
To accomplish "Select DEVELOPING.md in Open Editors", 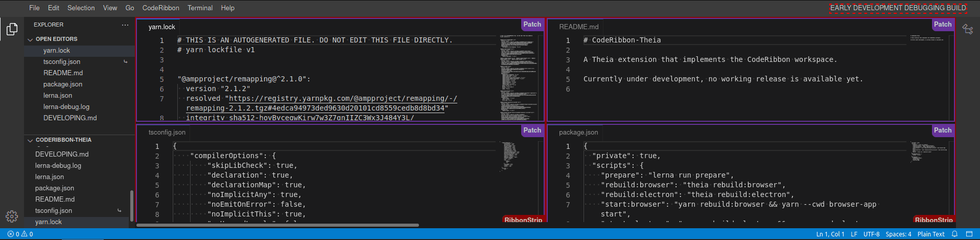I will [79, 118].
